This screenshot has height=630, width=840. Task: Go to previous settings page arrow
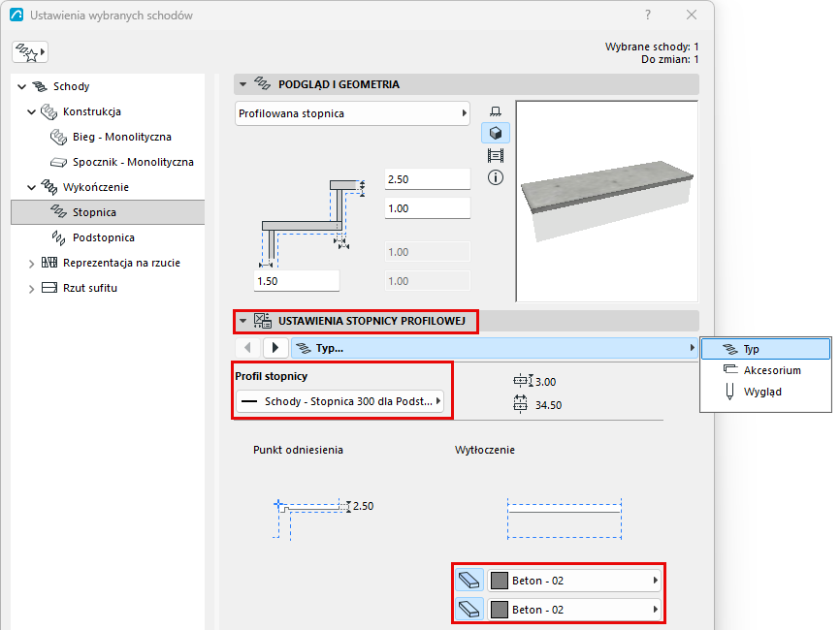pos(247,348)
